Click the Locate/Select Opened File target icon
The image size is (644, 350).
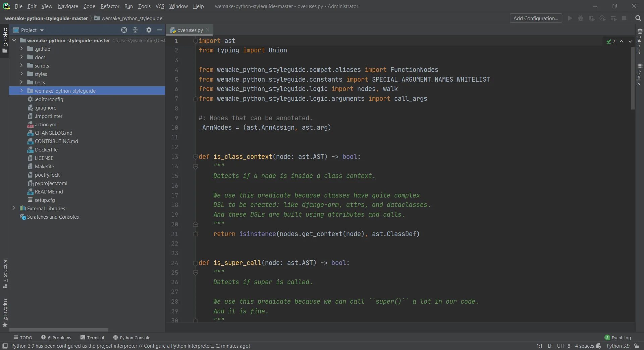pyautogui.click(x=124, y=30)
